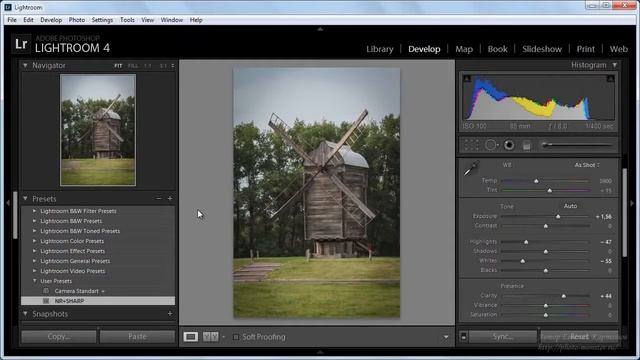This screenshot has width=640, height=360.
Task: Click the Sync... button
Action: (502, 337)
